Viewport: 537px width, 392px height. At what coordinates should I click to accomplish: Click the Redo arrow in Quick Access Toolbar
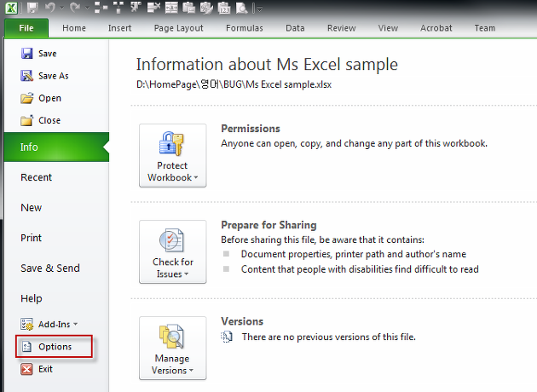pos(75,8)
